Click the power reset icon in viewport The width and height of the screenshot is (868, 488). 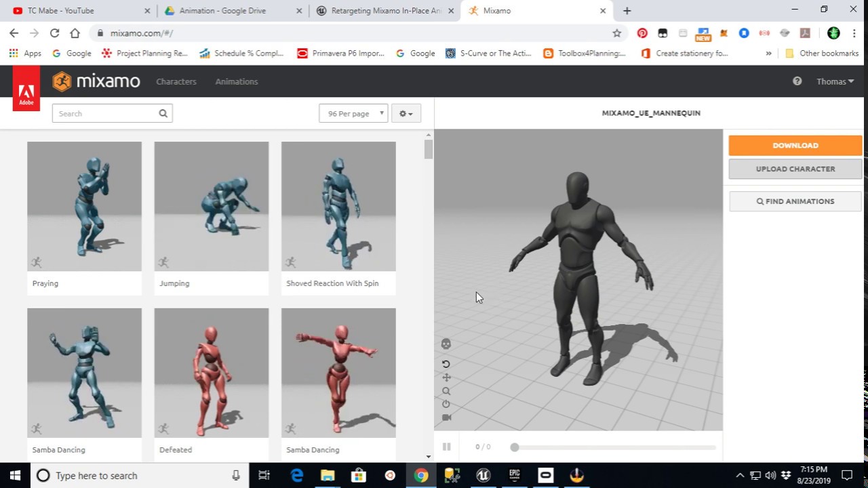[x=446, y=404]
